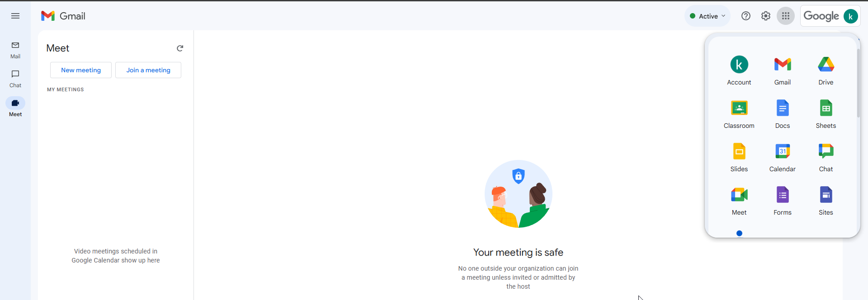Open Google Forms app icon
The width and height of the screenshot is (868, 300).
pos(782,201)
